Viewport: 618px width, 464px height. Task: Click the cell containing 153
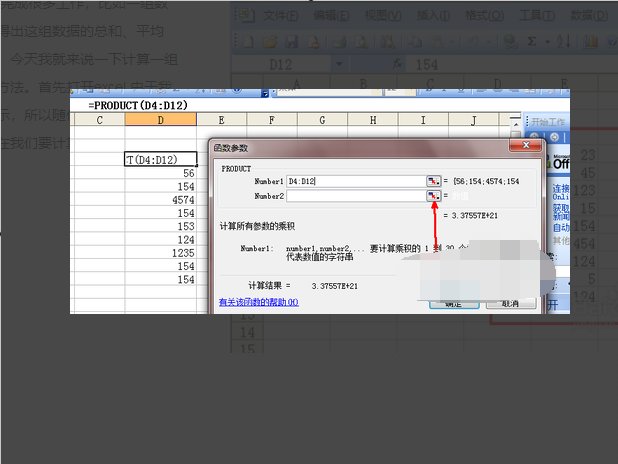pyautogui.click(x=160, y=226)
